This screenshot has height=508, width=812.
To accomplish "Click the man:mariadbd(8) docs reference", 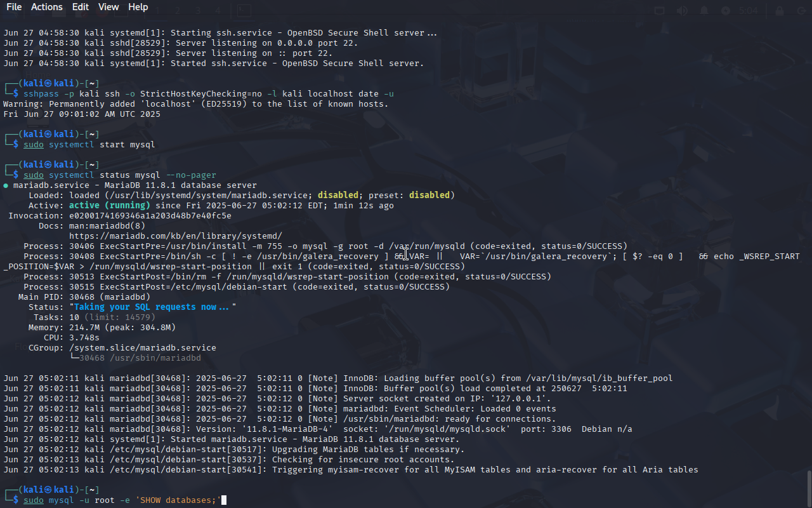I will point(107,226).
